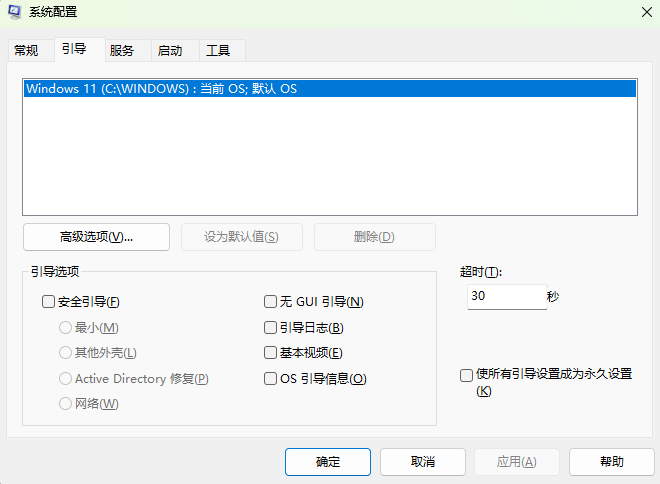660x484 pixels.
Task: Click the 删除(D) button
Action: (374, 237)
